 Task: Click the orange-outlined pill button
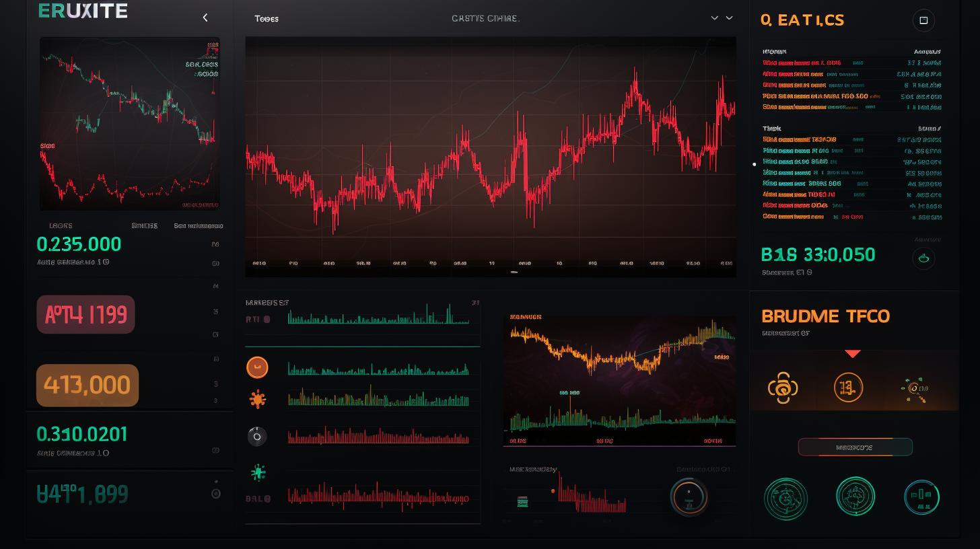[x=855, y=447]
